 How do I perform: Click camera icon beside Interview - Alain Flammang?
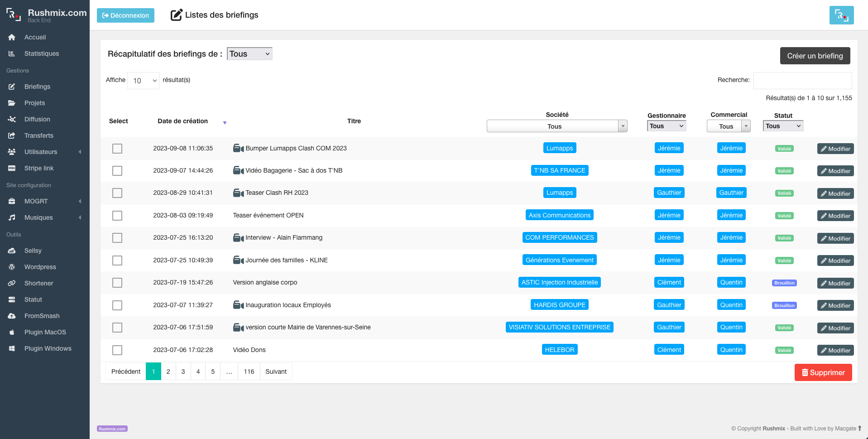coord(238,237)
